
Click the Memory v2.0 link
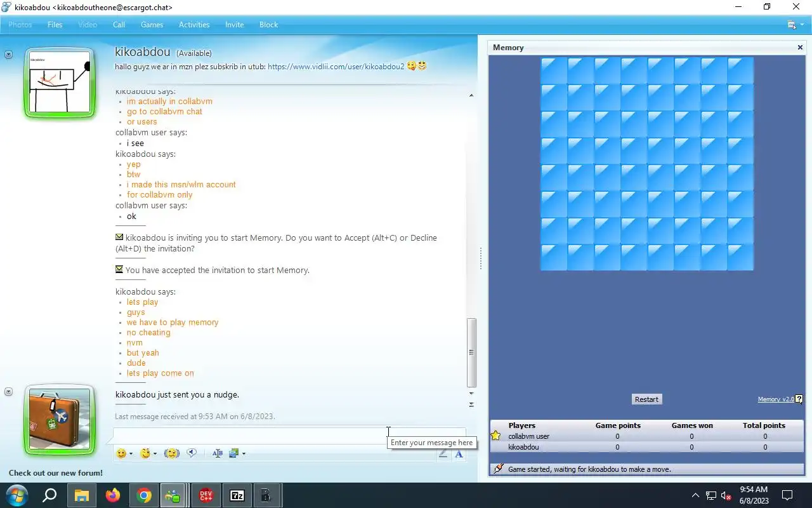[776, 399]
